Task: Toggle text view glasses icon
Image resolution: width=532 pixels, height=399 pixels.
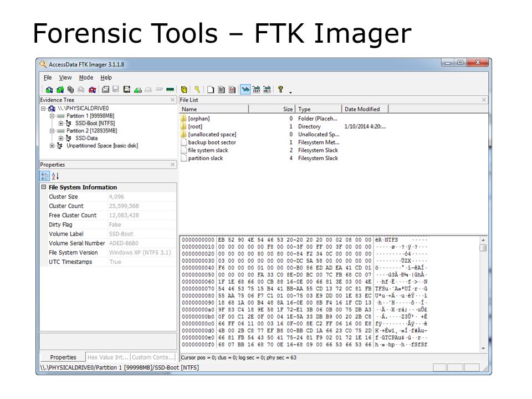Action: 256,90
